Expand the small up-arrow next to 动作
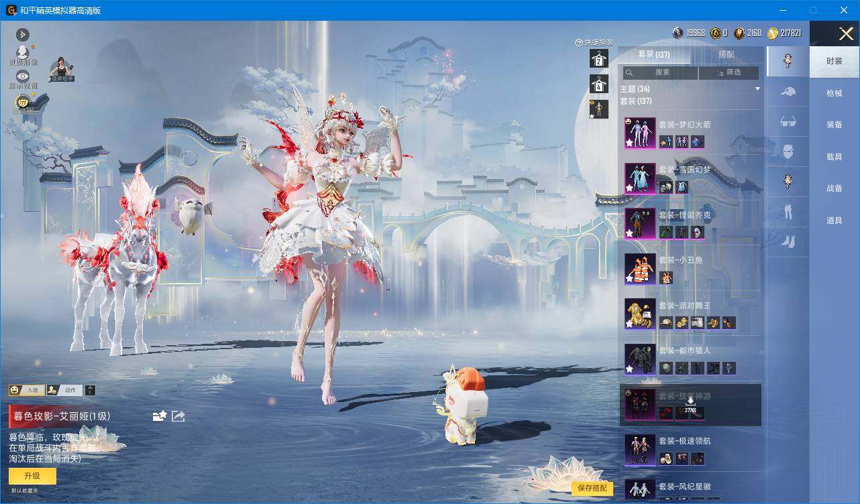860x504 pixels. pos(91,390)
